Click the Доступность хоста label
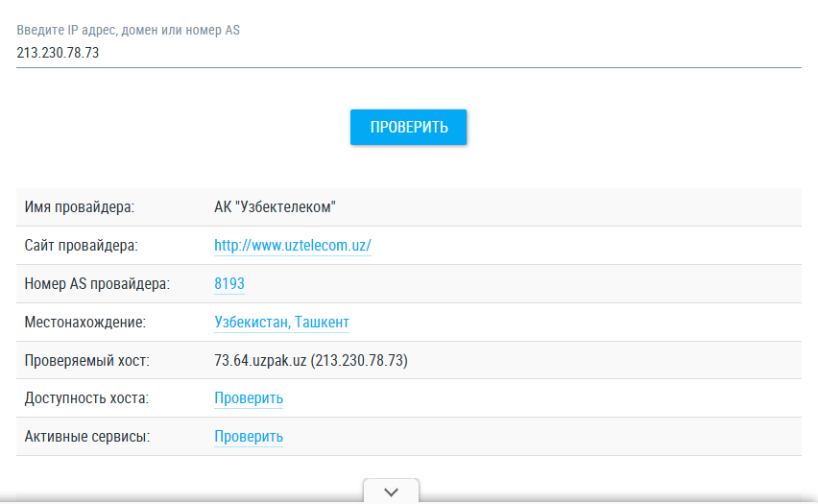Image resolution: width=818 pixels, height=504 pixels. 86,398
